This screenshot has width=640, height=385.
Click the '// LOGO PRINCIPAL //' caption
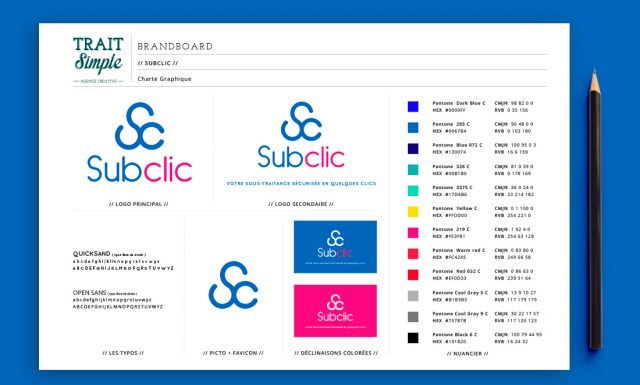(x=139, y=204)
